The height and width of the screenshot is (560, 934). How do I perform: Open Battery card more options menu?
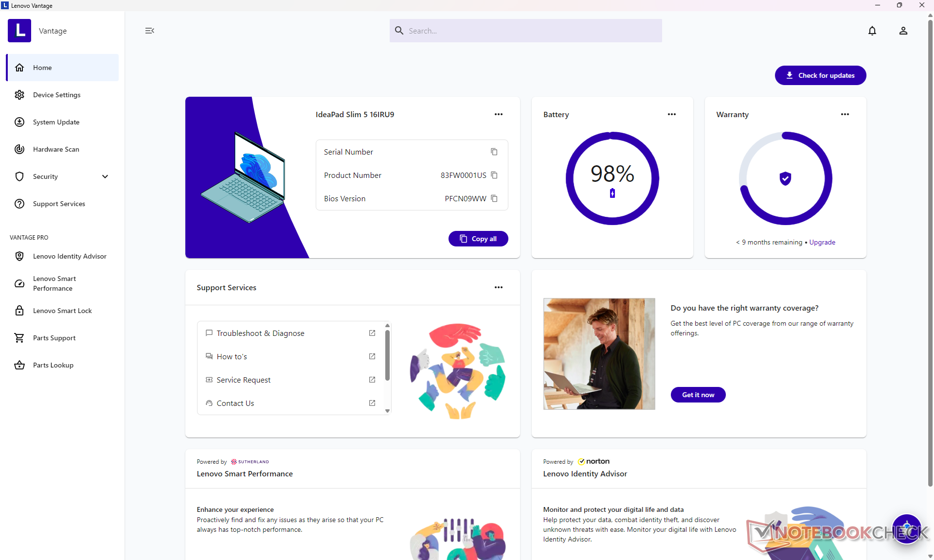point(671,114)
